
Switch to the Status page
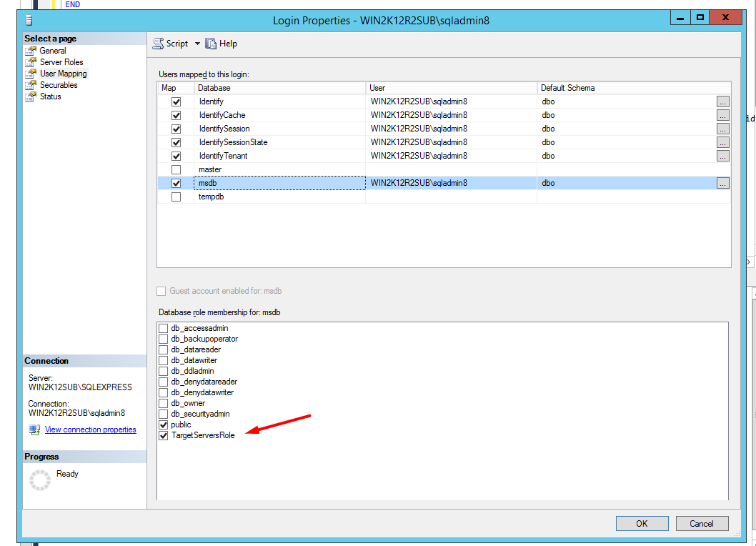[x=50, y=96]
